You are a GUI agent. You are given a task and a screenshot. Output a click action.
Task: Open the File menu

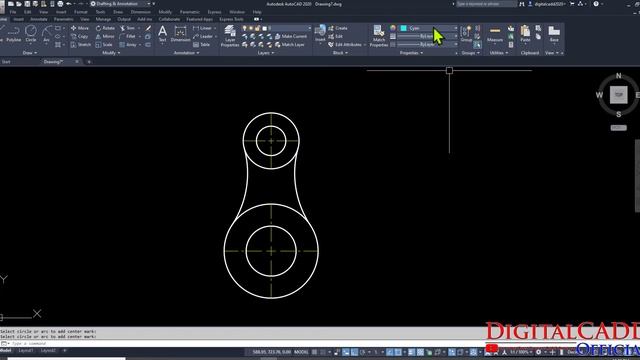coord(13,12)
